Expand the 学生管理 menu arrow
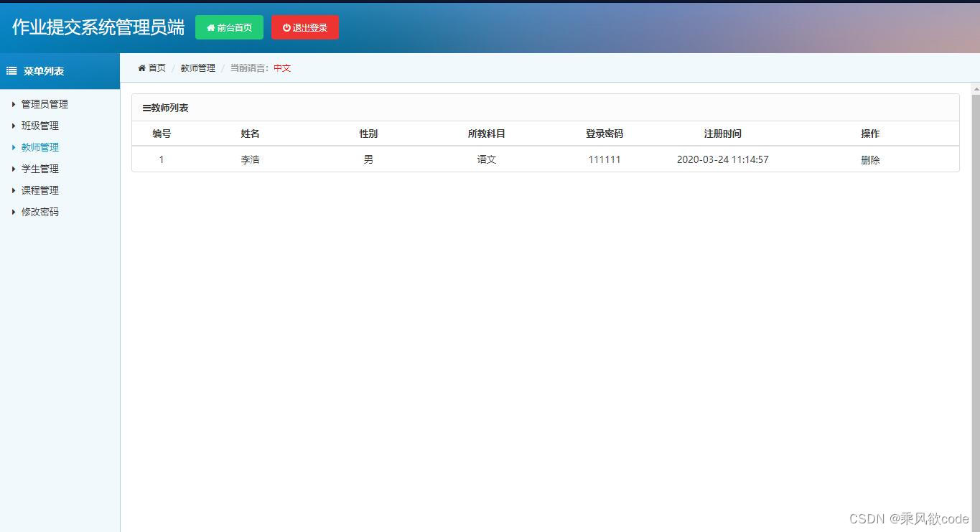The image size is (980, 532). click(x=13, y=169)
